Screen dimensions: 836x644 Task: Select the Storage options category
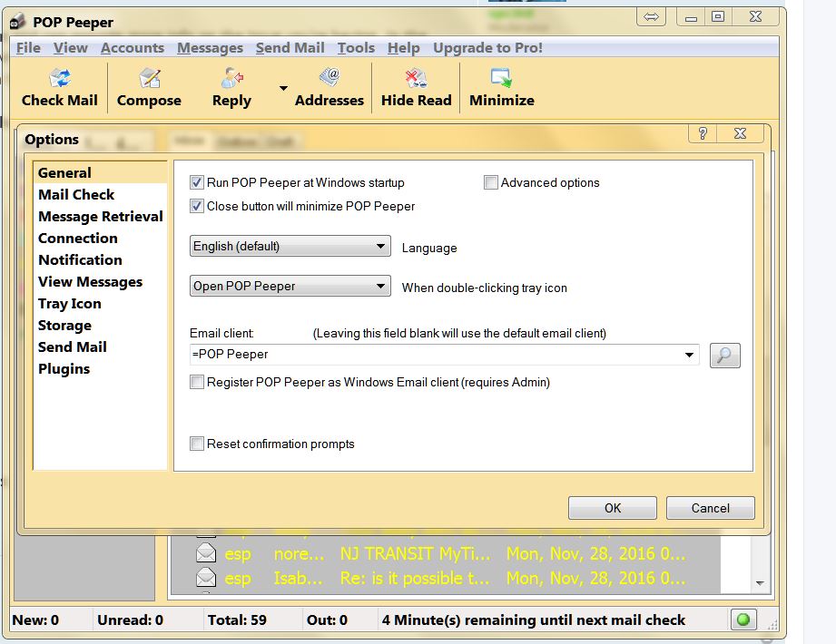click(100, 326)
